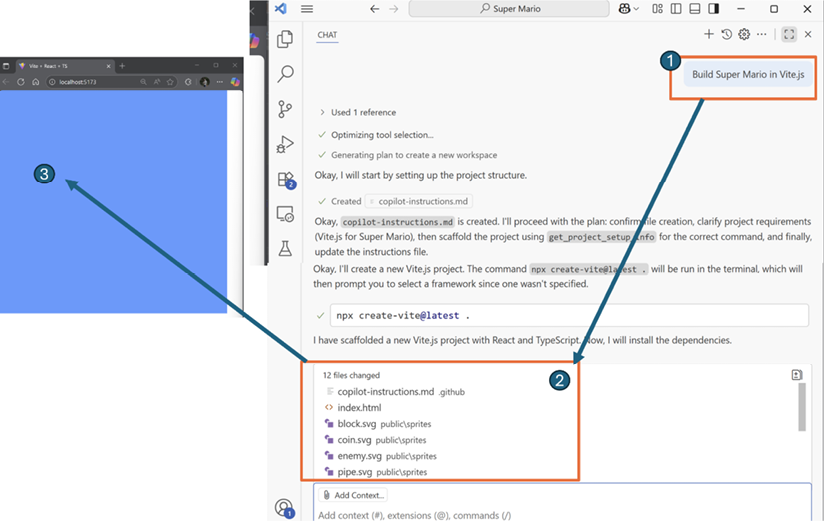Open the Explorer view in activity bar
The height and width of the screenshot is (521, 824).
point(285,39)
